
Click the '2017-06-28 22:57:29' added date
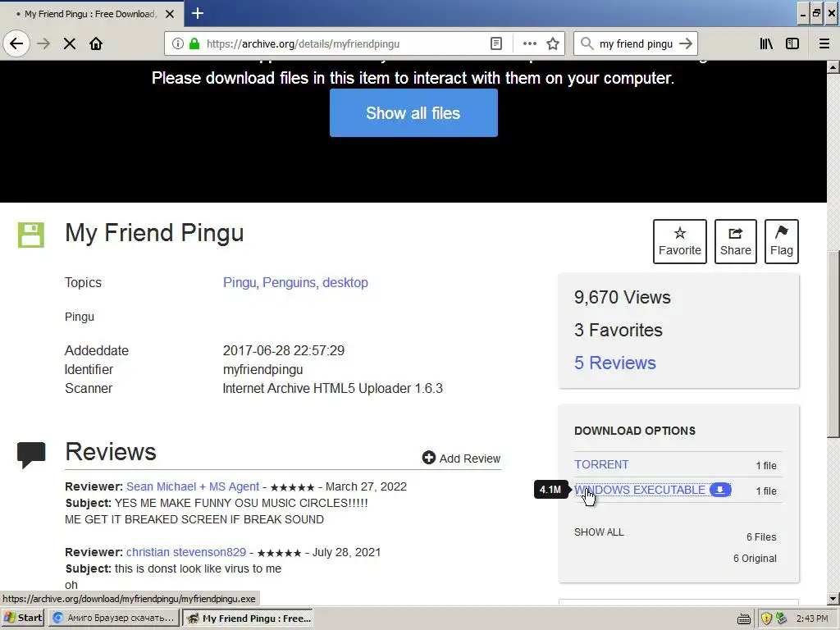coord(283,350)
